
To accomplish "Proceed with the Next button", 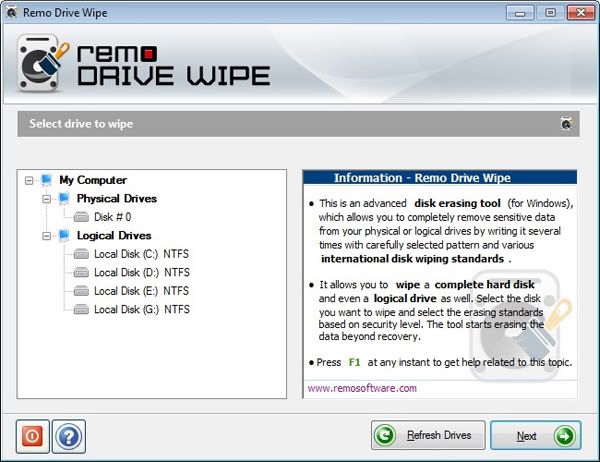I will [536, 435].
